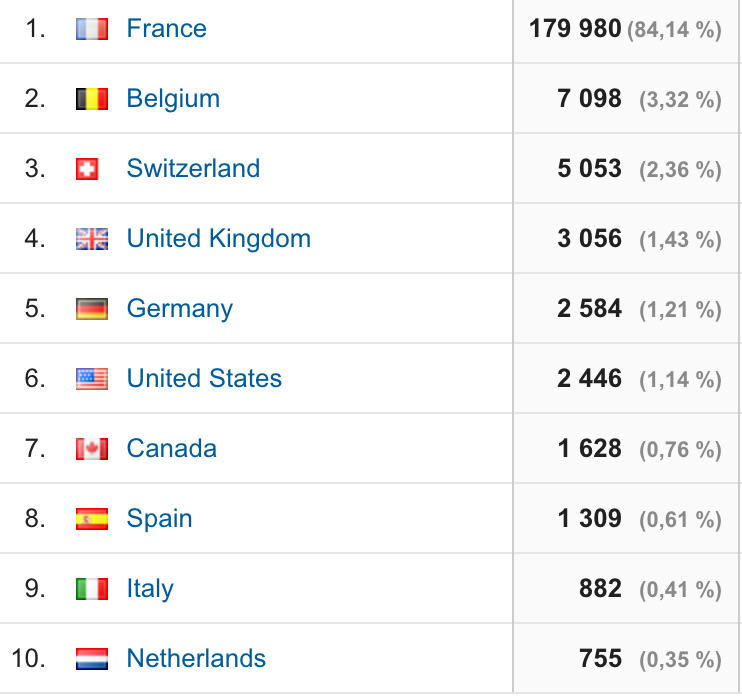Open the Netherlands country link
This screenshot has width=742, height=698.
coord(196,658)
